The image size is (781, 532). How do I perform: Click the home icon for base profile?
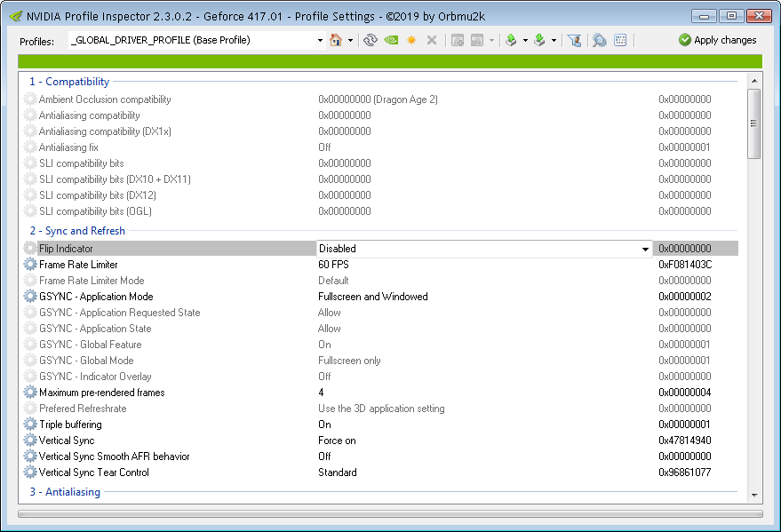coord(336,40)
